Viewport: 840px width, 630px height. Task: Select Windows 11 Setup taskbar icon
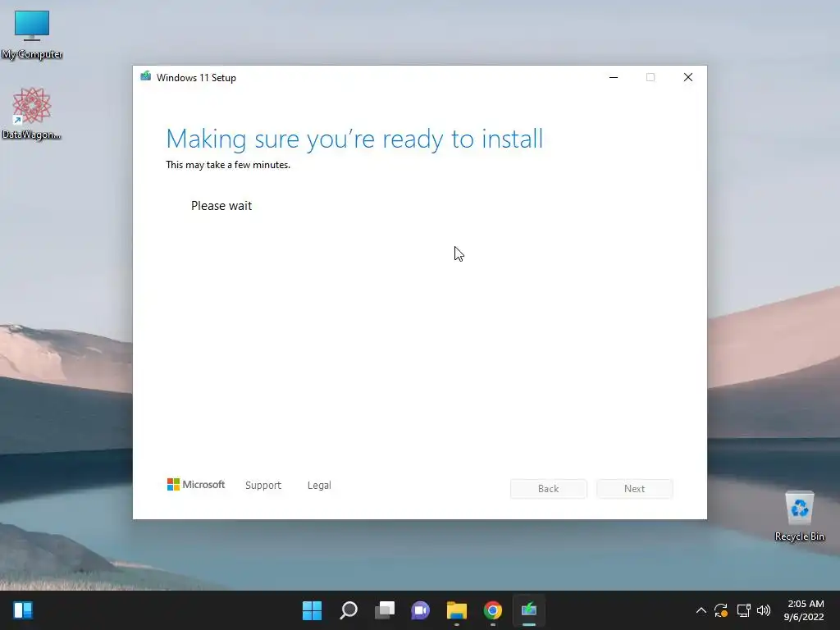click(529, 610)
